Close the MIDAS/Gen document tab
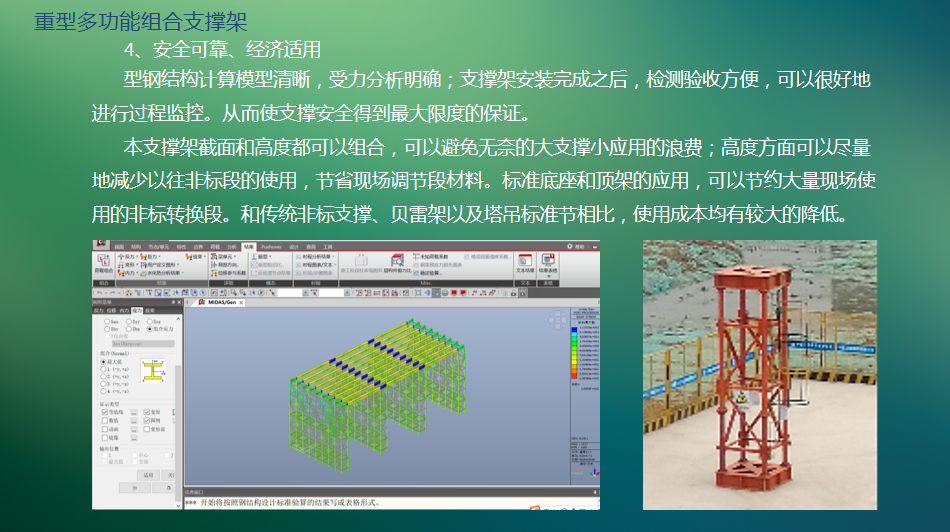 pos(242,302)
